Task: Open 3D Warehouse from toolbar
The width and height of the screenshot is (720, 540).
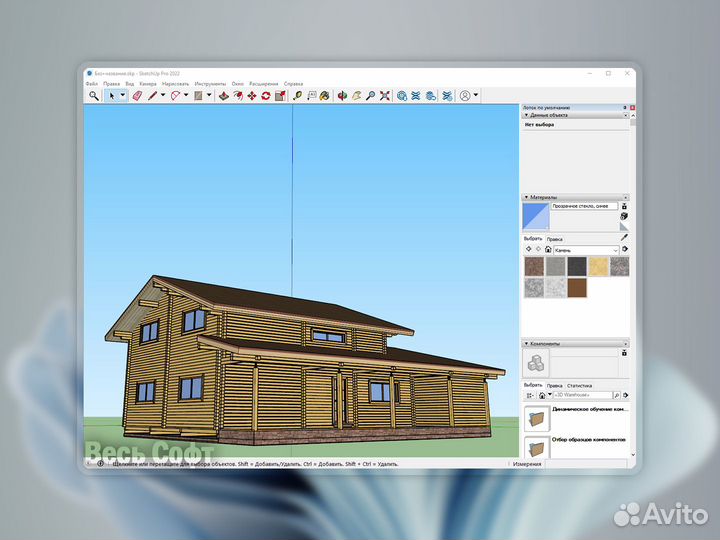Action: (x=402, y=96)
